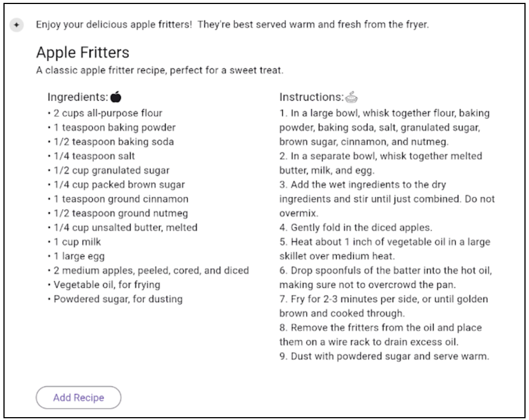529x420 pixels.
Task: Click the sparkle assistant icon
Action: (17, 25)
